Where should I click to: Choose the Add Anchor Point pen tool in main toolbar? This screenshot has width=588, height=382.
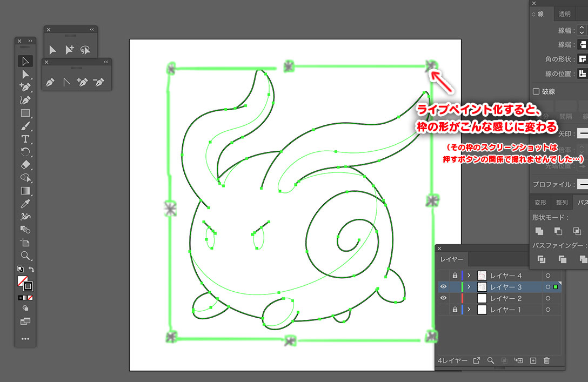tap(25, 87)
